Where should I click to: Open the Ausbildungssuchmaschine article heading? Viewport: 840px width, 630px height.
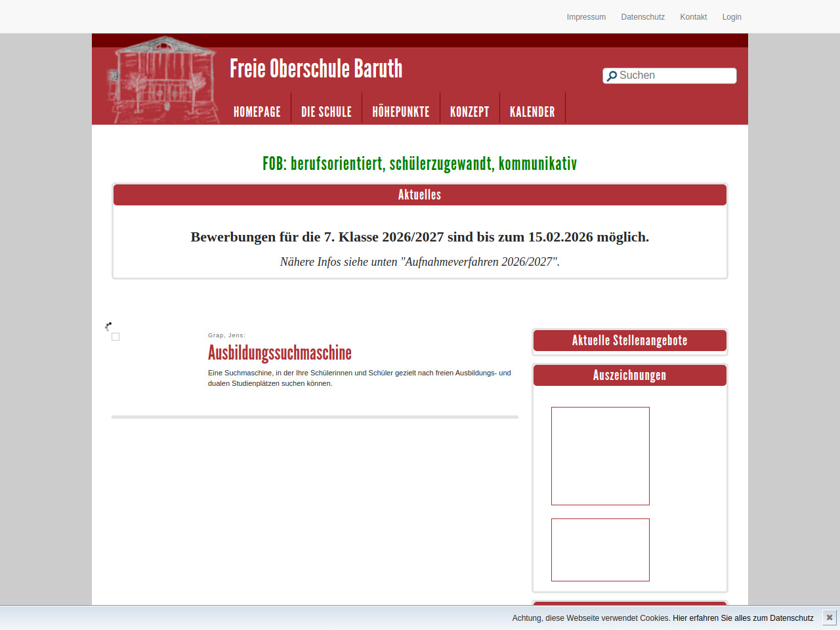(280, 353)
